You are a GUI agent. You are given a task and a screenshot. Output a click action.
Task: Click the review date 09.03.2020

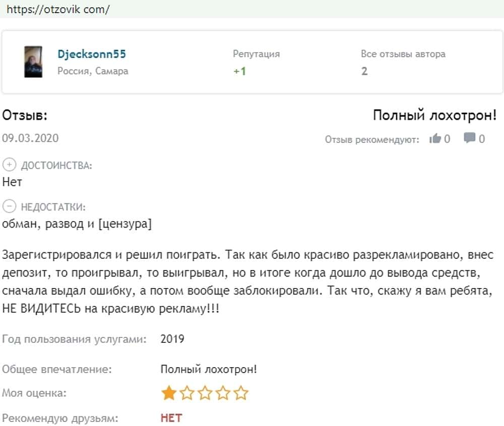point(30,138)
